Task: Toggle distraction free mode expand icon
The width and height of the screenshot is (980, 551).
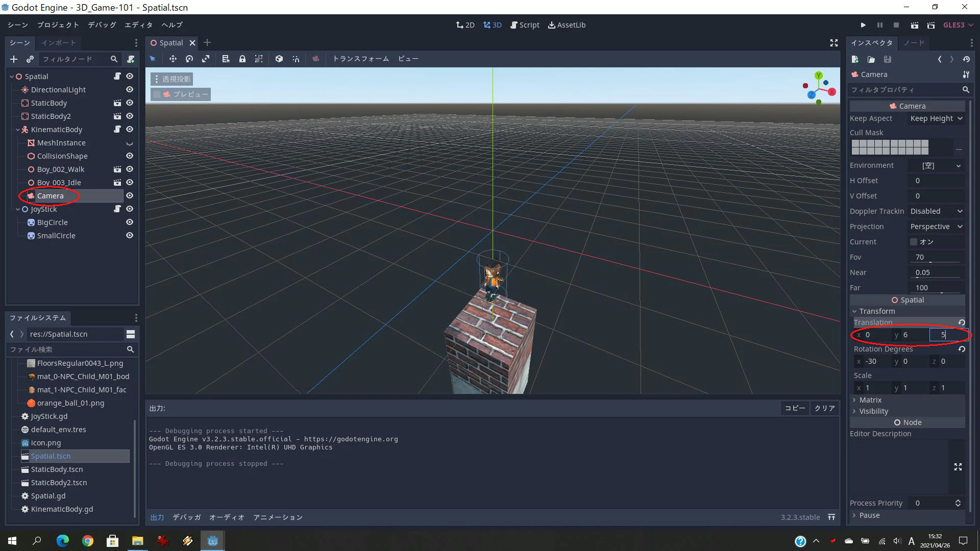Action: click(834, 43)
